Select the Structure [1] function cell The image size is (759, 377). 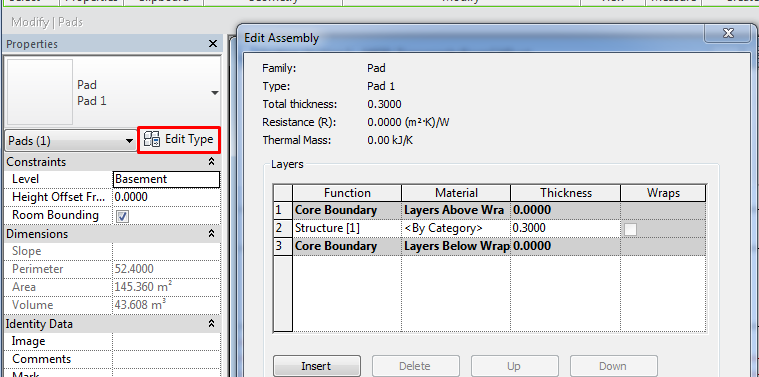click(347, 228)
